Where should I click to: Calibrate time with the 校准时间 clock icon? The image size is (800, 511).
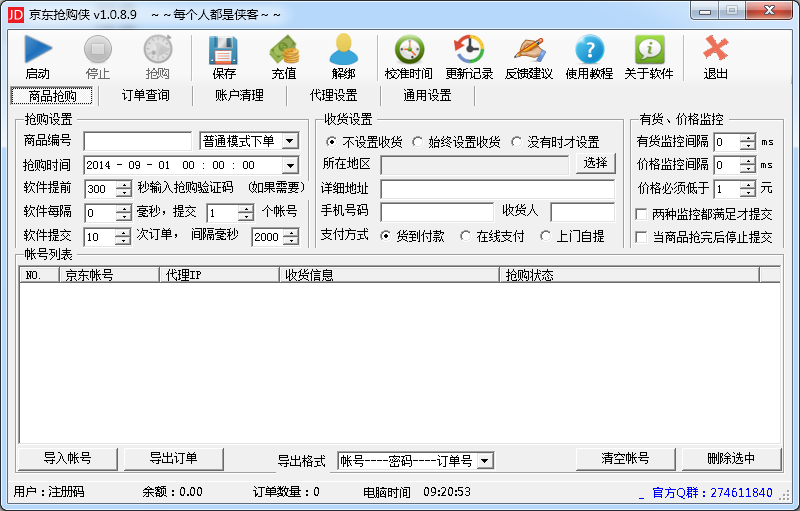pyautogui.click(x=409, y=49)
